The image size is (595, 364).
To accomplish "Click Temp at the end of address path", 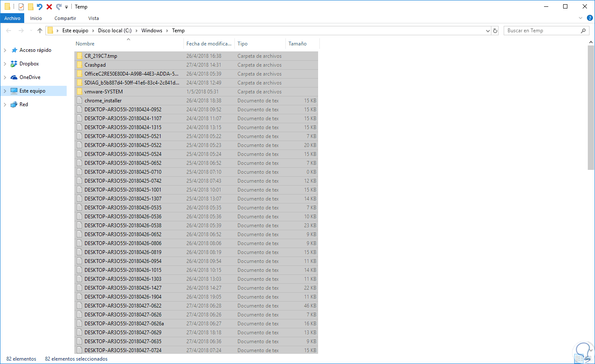I will pyautogui.click(x=178, y=31).
